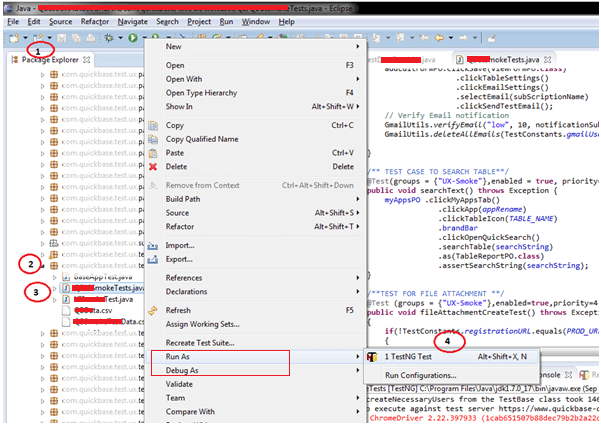Click the red Delete X icon in menu
Screen dimensions: 601x426
coord(153,167)
